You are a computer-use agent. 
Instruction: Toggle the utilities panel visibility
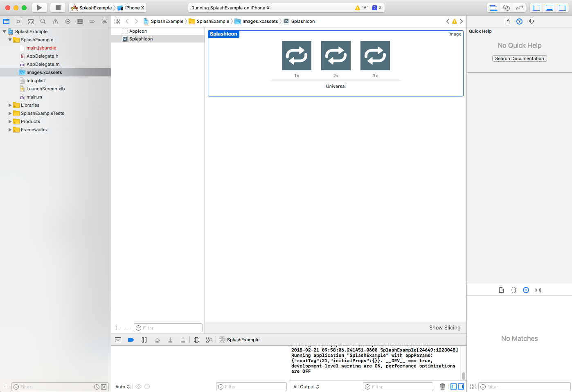click(563, 8)
